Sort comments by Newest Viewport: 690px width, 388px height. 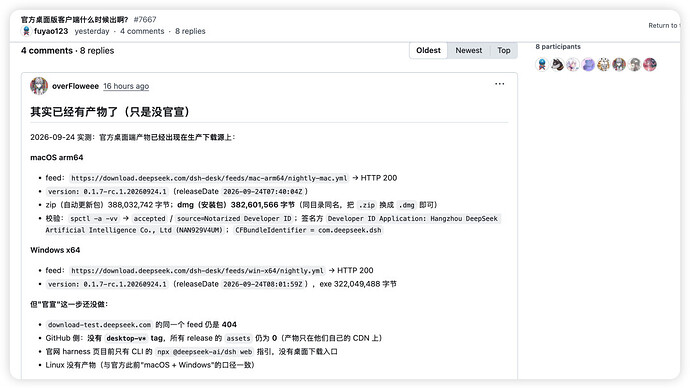point(469,51)
